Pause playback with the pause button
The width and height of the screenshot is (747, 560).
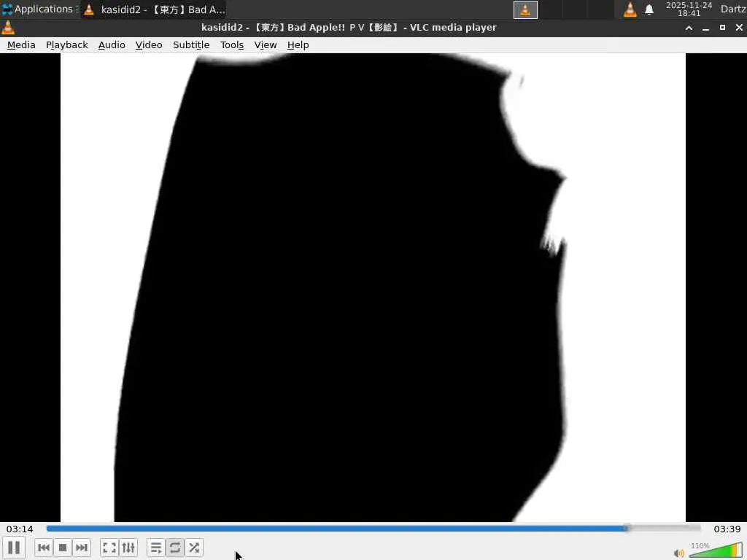point(14,548)
